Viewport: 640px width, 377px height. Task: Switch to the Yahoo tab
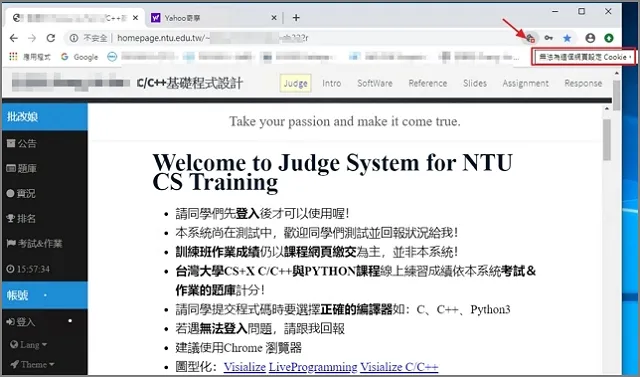(x=213, y=18)
